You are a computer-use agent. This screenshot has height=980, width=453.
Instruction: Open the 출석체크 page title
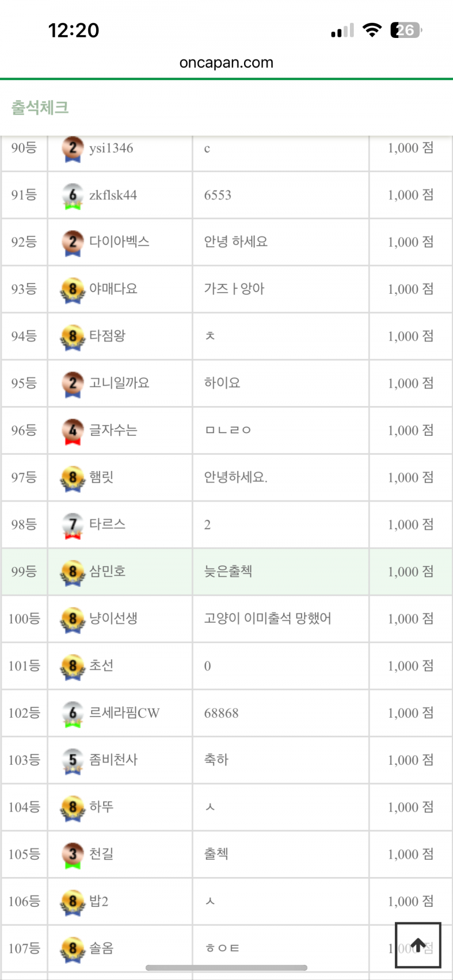pyautogui.click(x=40, y=107)
